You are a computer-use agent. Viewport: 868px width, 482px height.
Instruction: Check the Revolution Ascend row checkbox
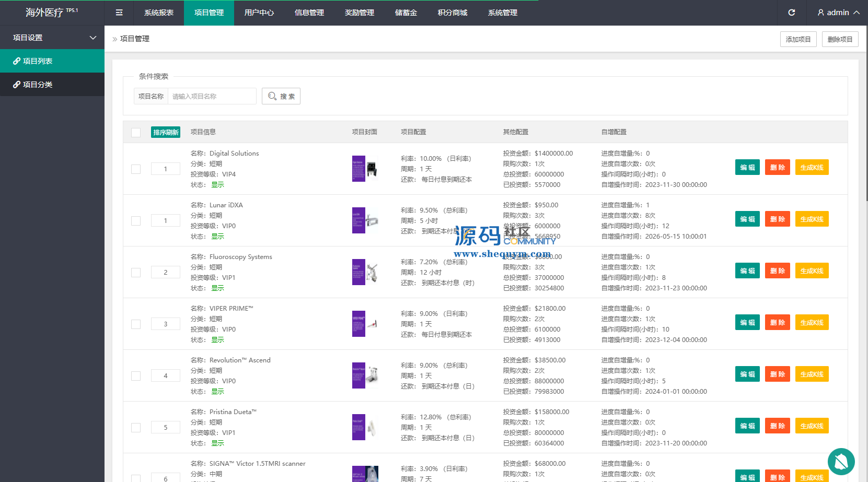click(x=136, y=376)
